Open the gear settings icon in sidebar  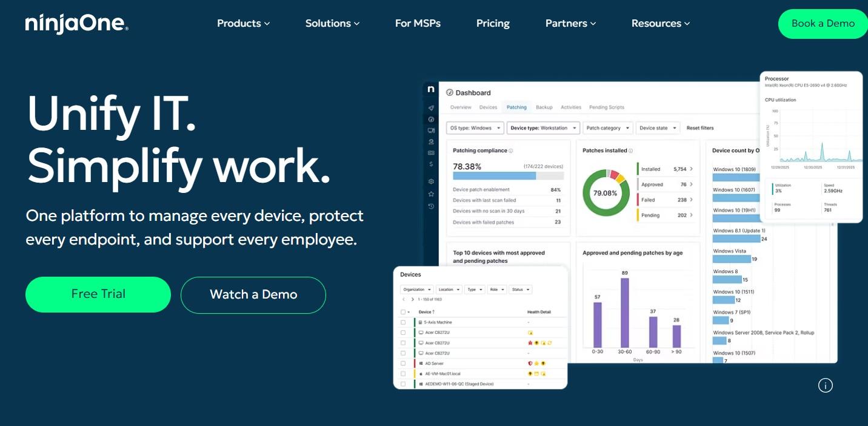[x=431, y=181]
